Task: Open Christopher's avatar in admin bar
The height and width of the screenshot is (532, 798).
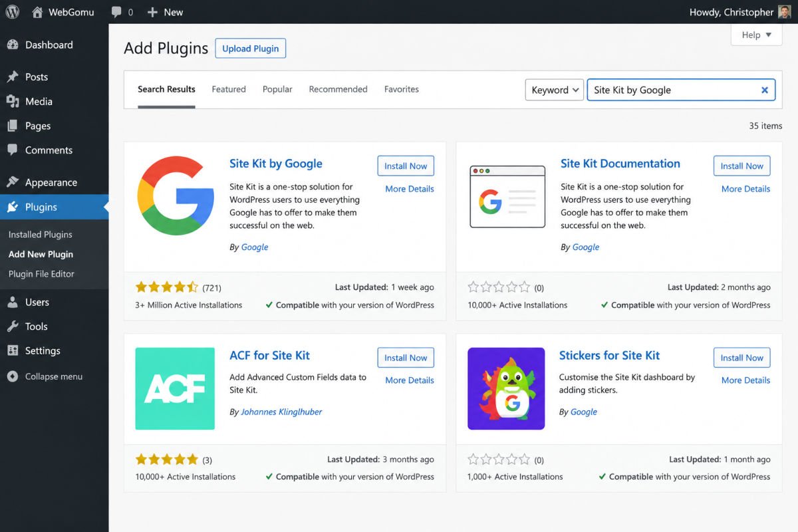Action: [x=784, y=12]
